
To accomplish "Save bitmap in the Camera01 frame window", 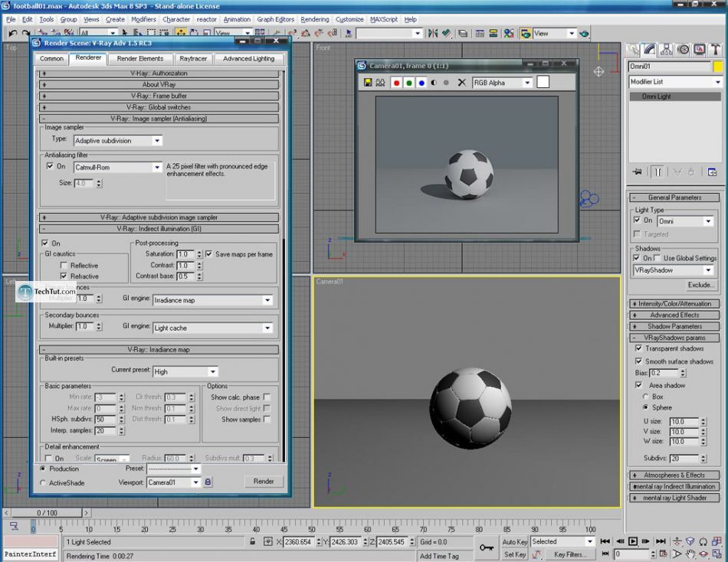I will coord(368,83).
